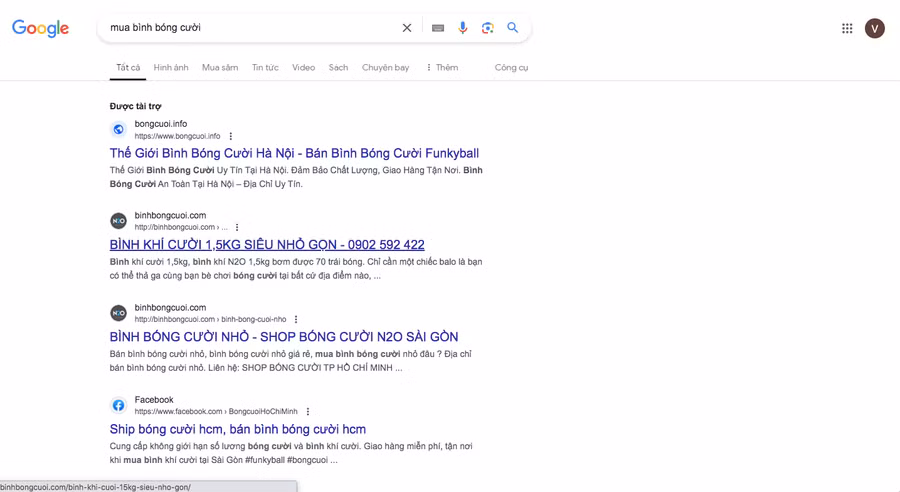Click bongcuoi.info globe favicon
Viewport: 900px width, 492px height.
[118, 129]
